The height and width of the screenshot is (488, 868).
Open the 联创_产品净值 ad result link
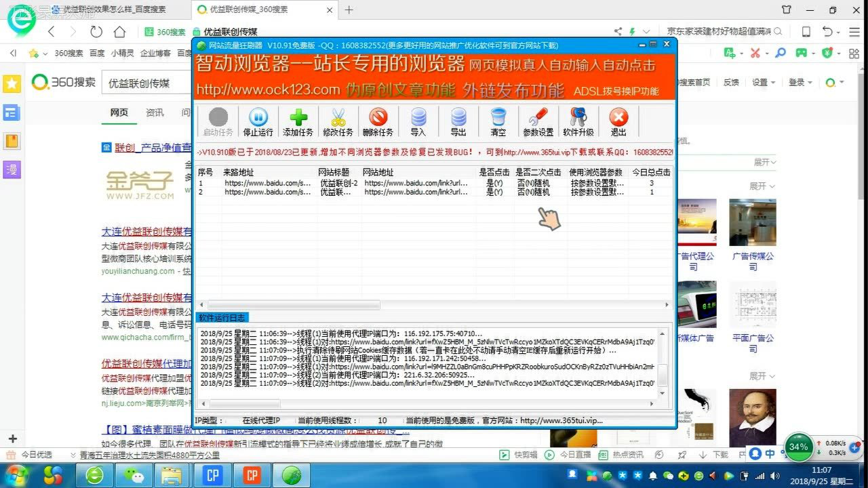pyautogui.click(x=153, y=147)
